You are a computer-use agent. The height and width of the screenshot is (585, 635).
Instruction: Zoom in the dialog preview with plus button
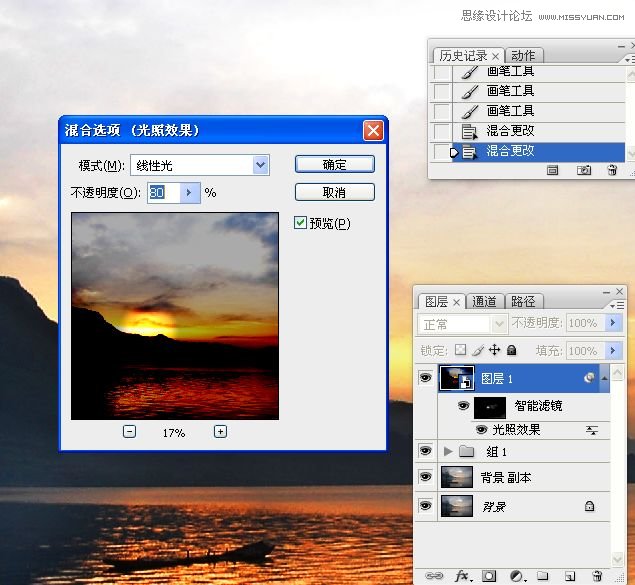[x=220, y=432]
